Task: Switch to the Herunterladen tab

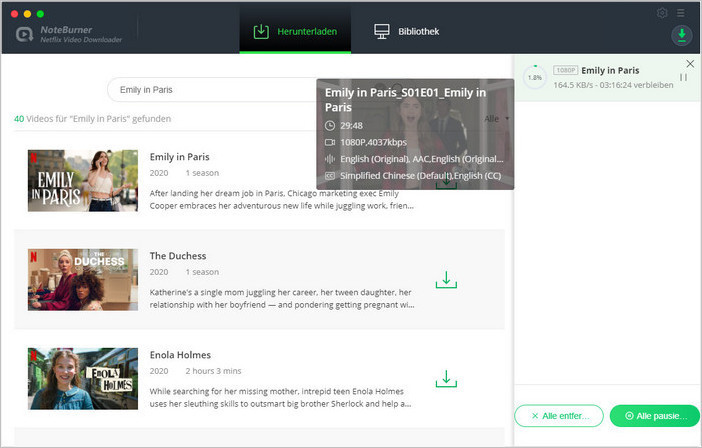Action: (295, 31)
